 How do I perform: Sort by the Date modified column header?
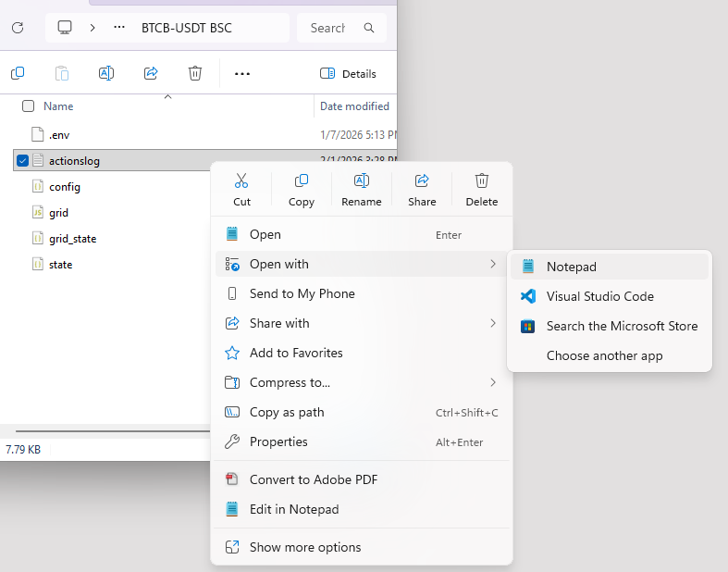click(x=354, y=106)
